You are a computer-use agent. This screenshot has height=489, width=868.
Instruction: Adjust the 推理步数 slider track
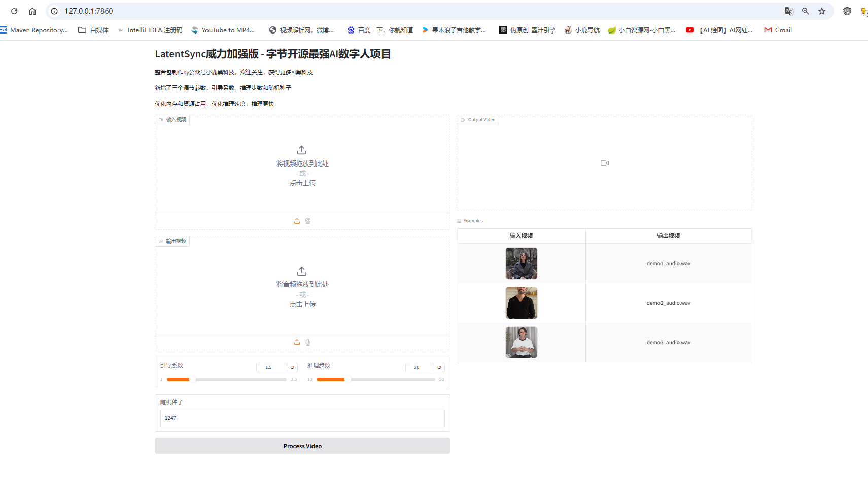click(375, 379)
